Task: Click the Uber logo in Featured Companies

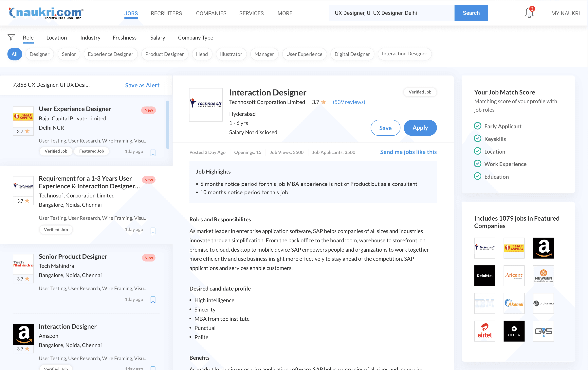Action: (x=514, y=331)
